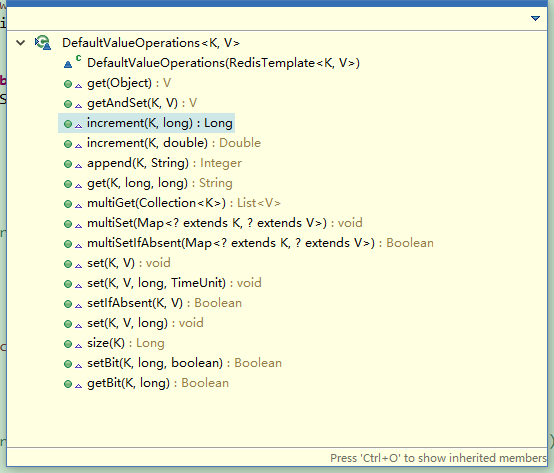Open multiSetIfAbsent(Map<...>) : Boolean entry
554x473 pixels.
(x=260, y=243)
